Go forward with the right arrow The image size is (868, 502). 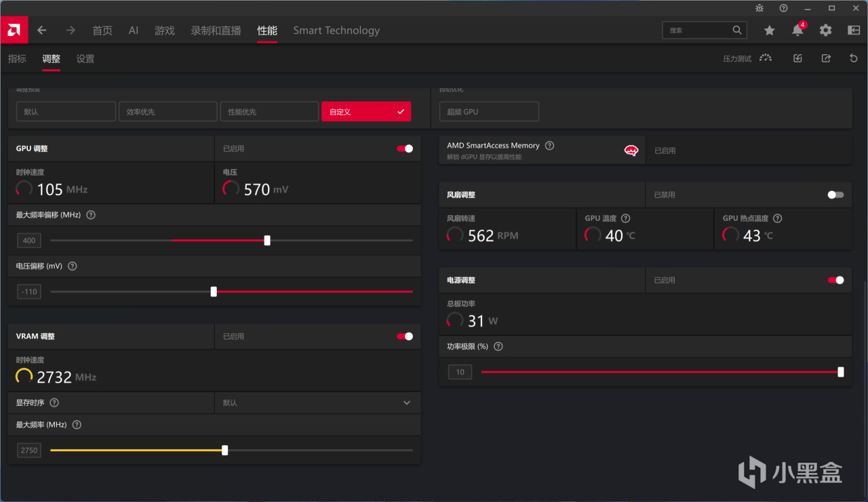tap(71, 30)
